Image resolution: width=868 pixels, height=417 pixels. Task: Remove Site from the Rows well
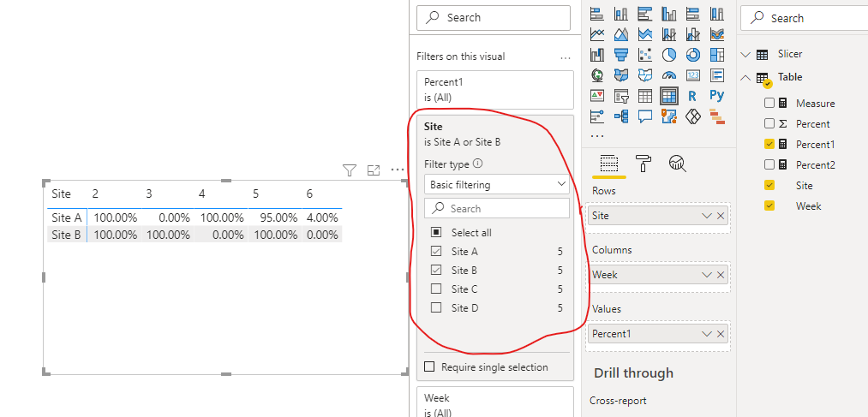tap(721, 216)
